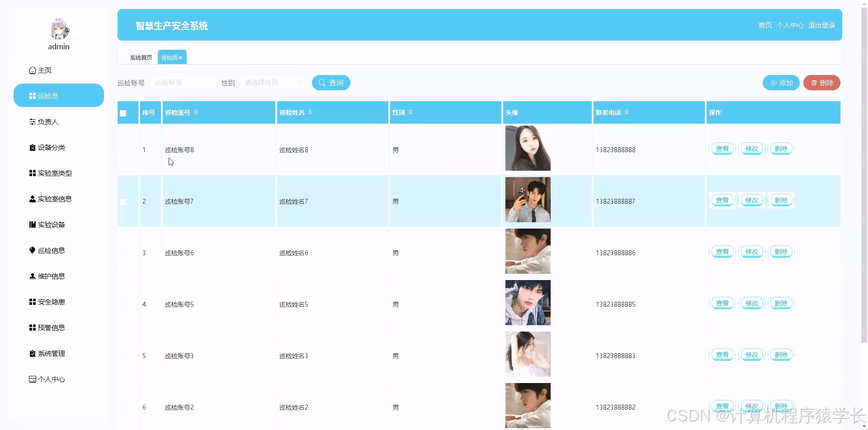This screenshot has width=868, height=430.
Task: Click the 实验室信息 person icon
Action: click(x=32, y=199)
